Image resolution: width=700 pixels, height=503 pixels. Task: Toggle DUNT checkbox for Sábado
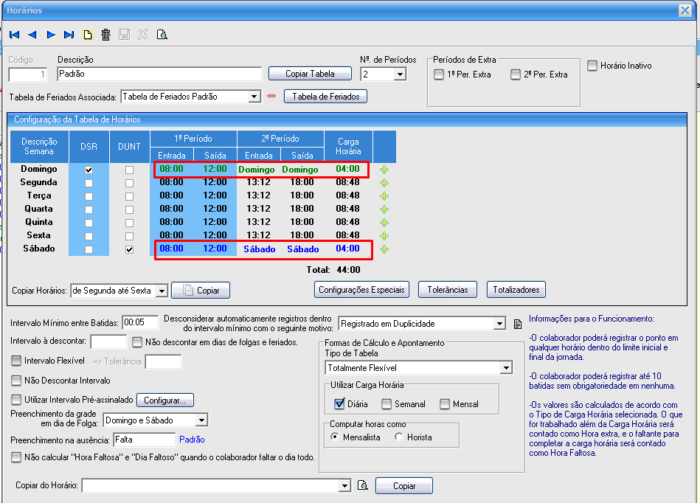point(129,249)
